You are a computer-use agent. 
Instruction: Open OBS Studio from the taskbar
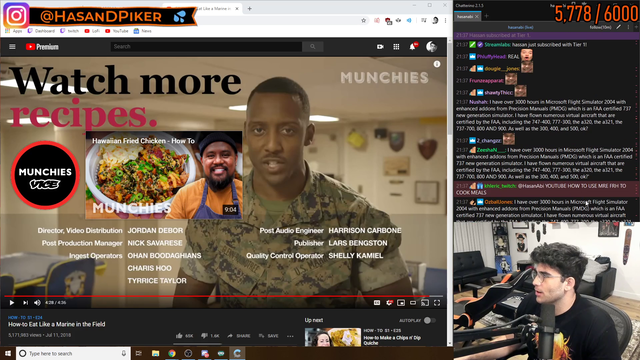pyautogui.click(x=188, y=353)
